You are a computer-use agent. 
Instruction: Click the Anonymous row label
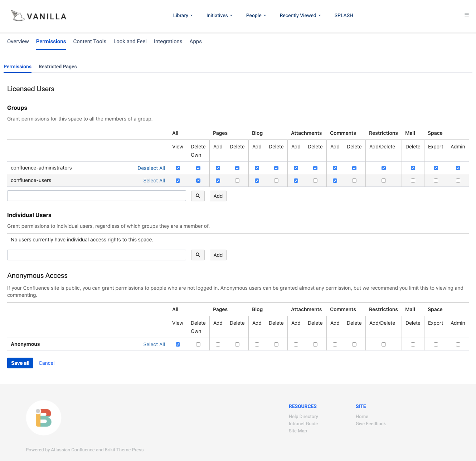25,344
